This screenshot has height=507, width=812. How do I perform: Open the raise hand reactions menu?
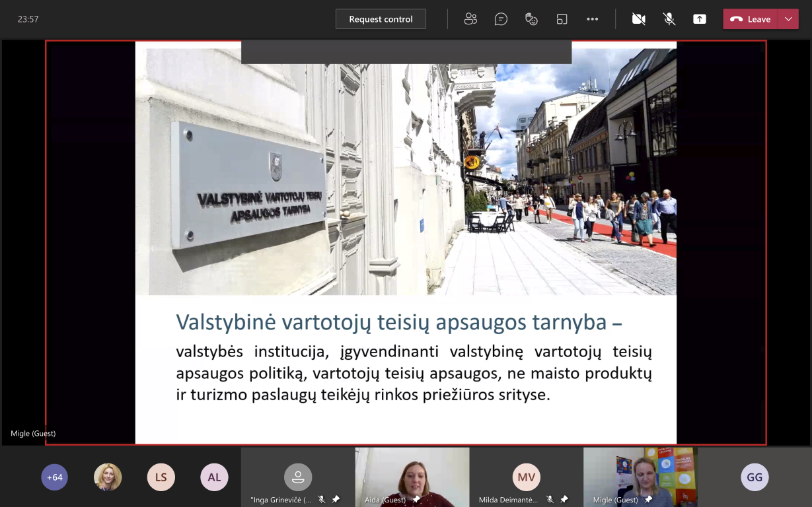click(x=531, y=19)
